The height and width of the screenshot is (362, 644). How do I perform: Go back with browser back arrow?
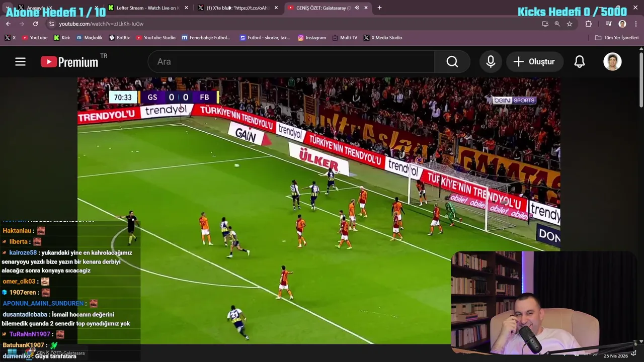[8, 24]
